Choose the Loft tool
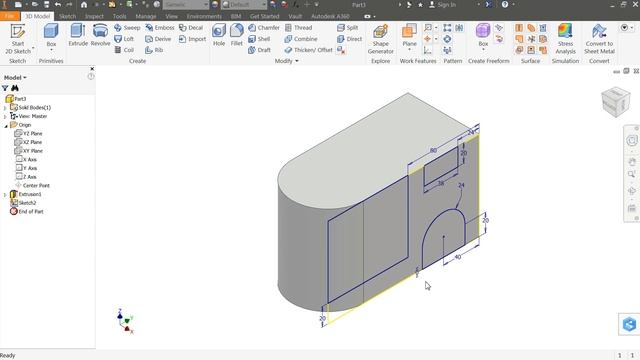Viewport: 640px width, 360px height. (124, 39)
